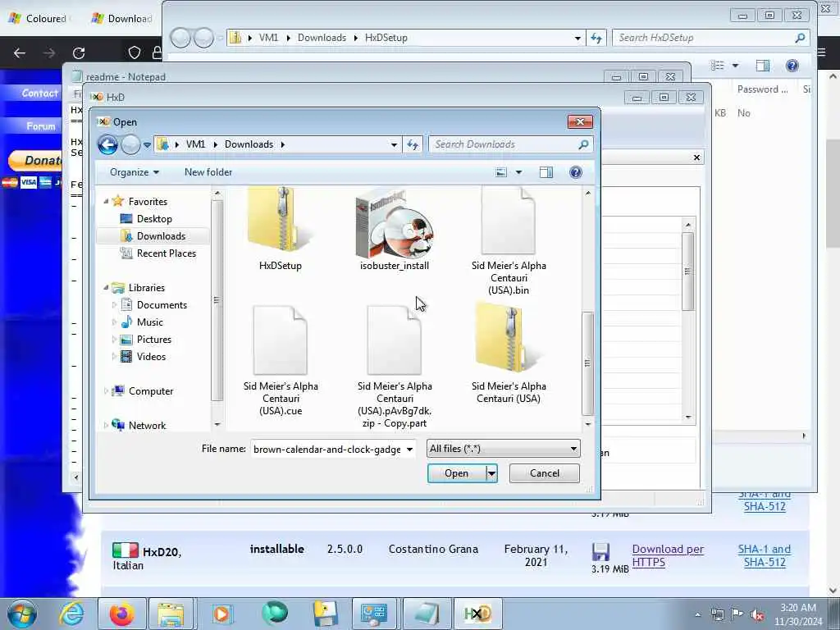Screen dimensions: 840x630
Task: Open the Organize menu
Action: 135,172
